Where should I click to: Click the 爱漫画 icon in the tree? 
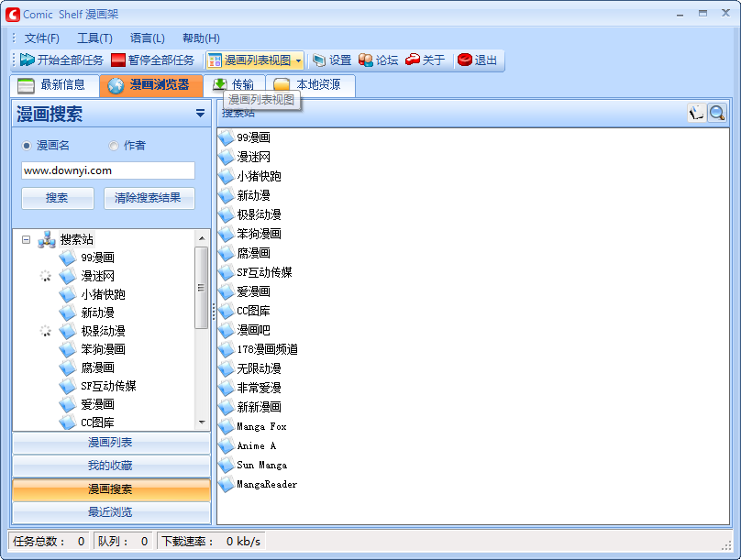68,404
